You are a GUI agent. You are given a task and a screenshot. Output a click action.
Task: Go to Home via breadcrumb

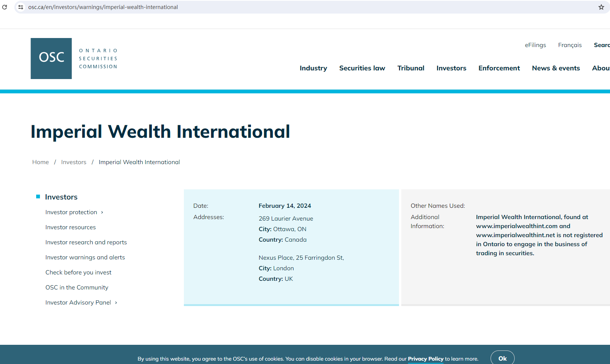tap(41, 162)
